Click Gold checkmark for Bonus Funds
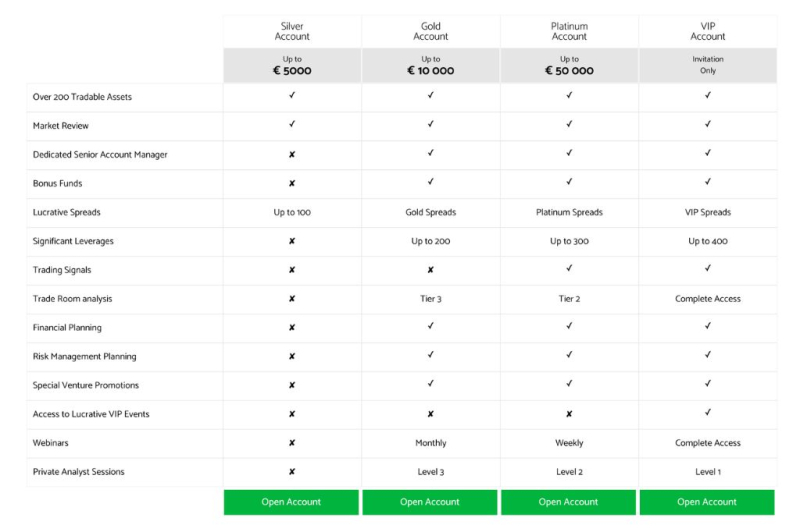The width and height of the screenshot is (800, 532). click(431, 182)
